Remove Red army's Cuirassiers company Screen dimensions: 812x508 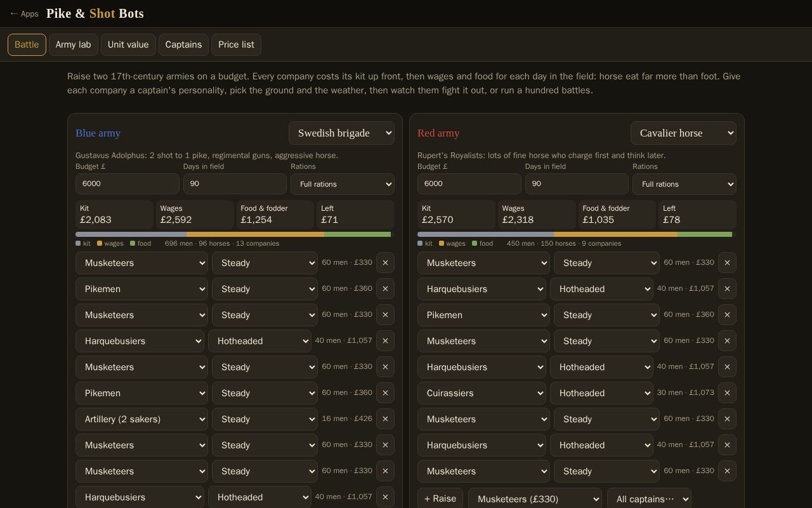(x=727, y=393)
